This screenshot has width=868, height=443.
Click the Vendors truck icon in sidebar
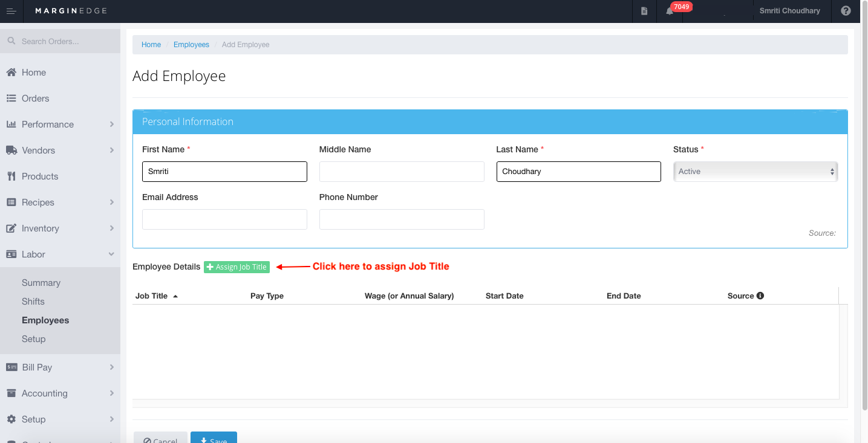[x=11, y=150]
